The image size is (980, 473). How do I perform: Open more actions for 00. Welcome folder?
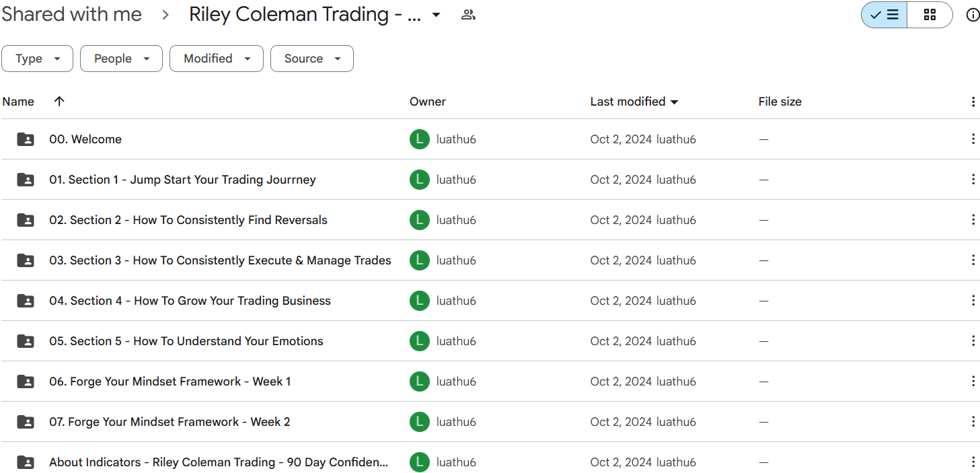pos(973,139)
